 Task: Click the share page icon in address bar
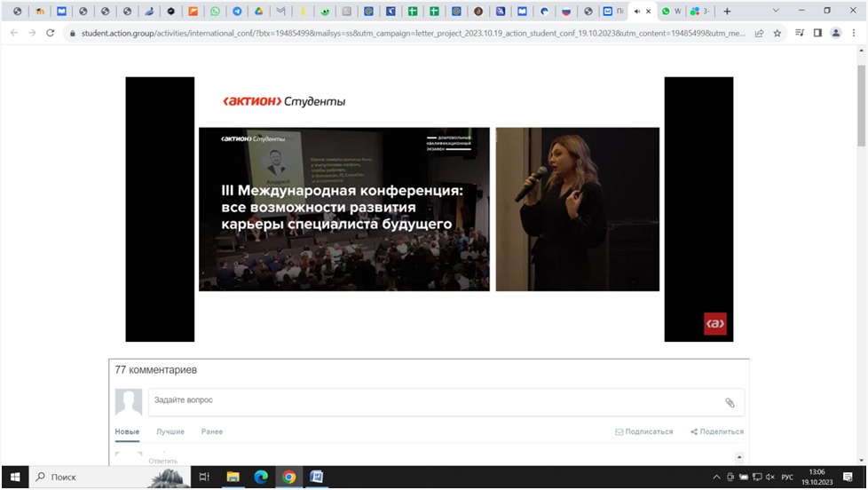pos(759,33)
